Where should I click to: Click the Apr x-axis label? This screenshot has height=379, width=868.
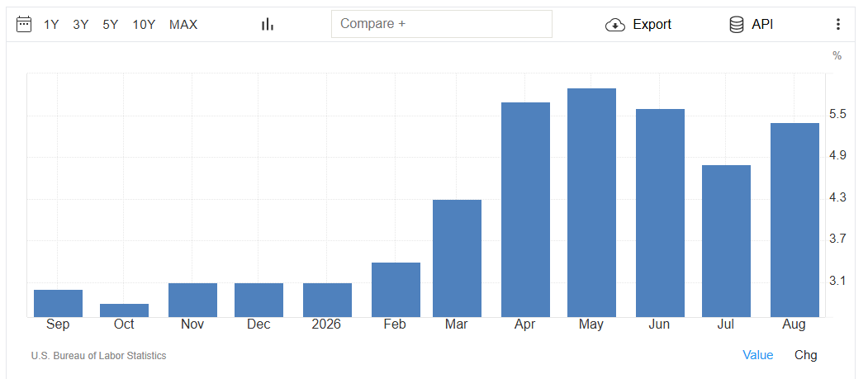[x=525, y=325]
